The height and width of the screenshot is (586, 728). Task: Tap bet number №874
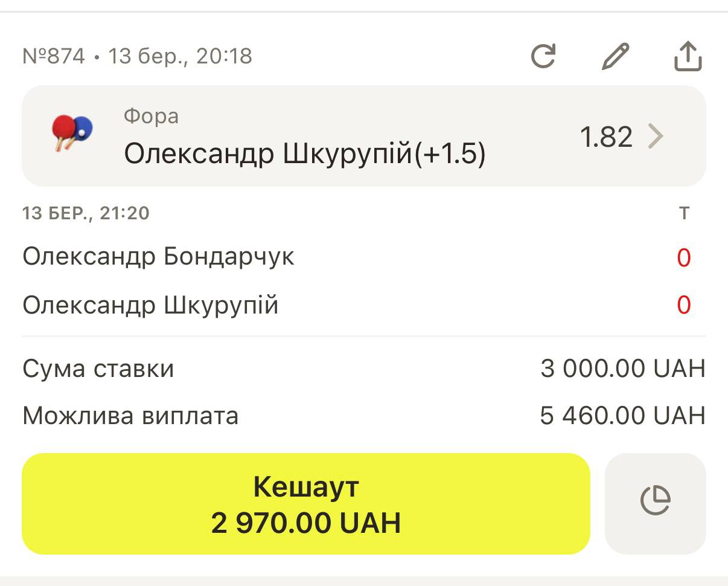(x=53, y=56)
